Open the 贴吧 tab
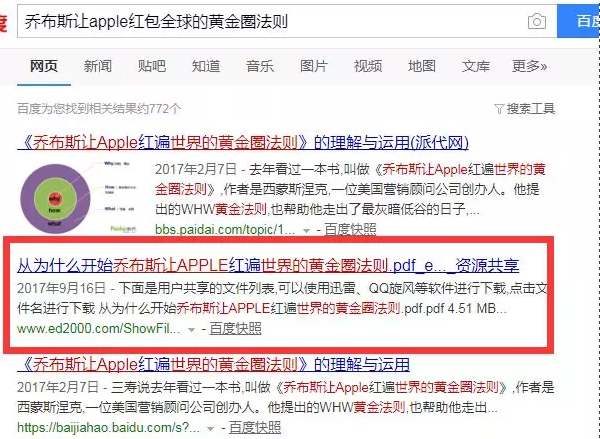Image resolution: width=600 pixels, height=439 pixels. (x=152, y=66)
